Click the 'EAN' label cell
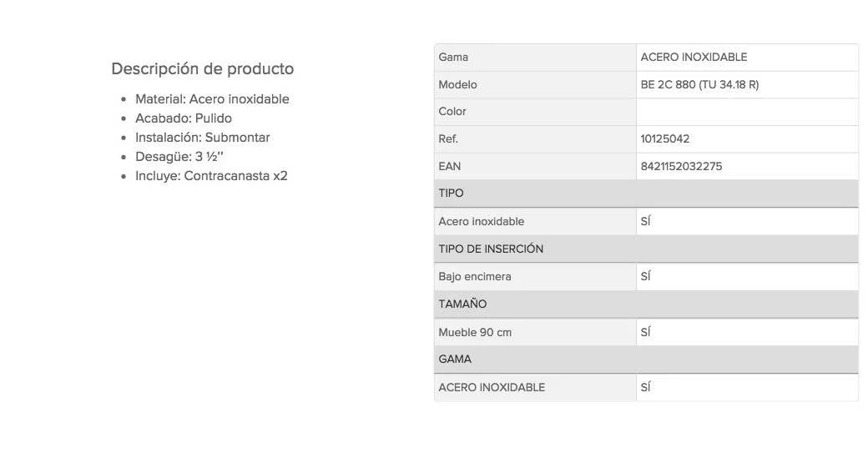This screenshot has width=868, height=463. coord(449,167)
